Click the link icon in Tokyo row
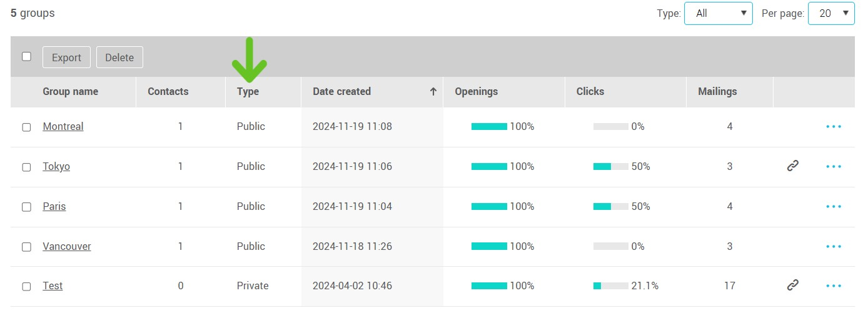868x318 pixels. [792, 166]
